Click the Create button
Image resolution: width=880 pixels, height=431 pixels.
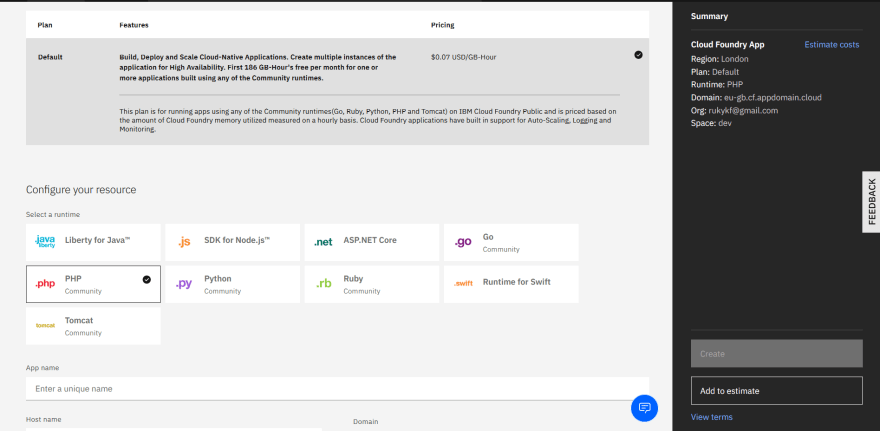(777, 354)
